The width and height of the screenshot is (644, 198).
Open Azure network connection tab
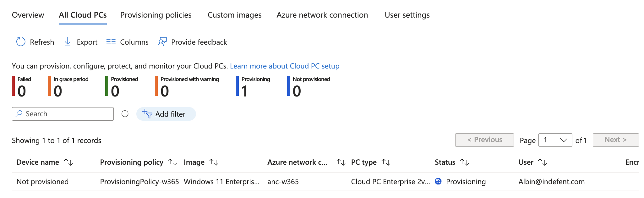(x=322, y=15)
